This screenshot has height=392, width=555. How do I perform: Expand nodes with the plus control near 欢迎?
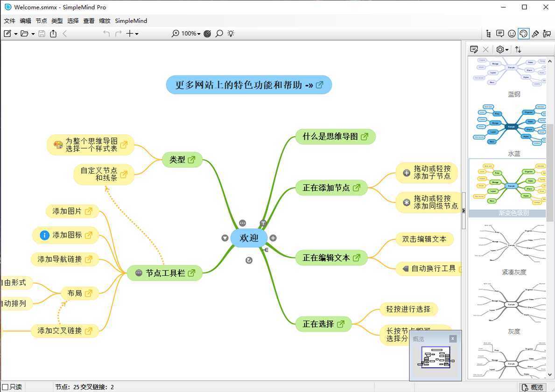(x=273, y=238)
